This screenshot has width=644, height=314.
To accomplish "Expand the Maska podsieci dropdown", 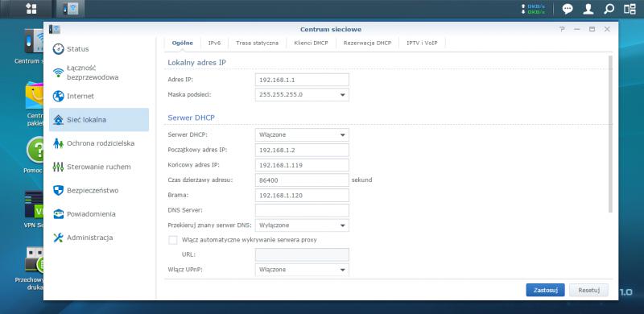I will [x=343, y=95].
